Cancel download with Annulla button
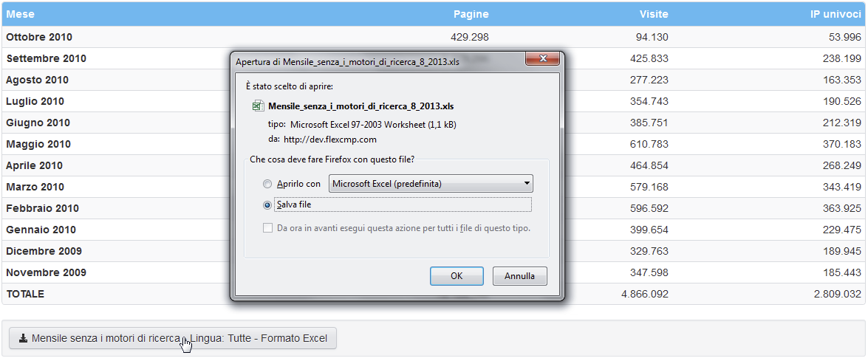This screenshot has width=868, height=361. coord(520,276)
